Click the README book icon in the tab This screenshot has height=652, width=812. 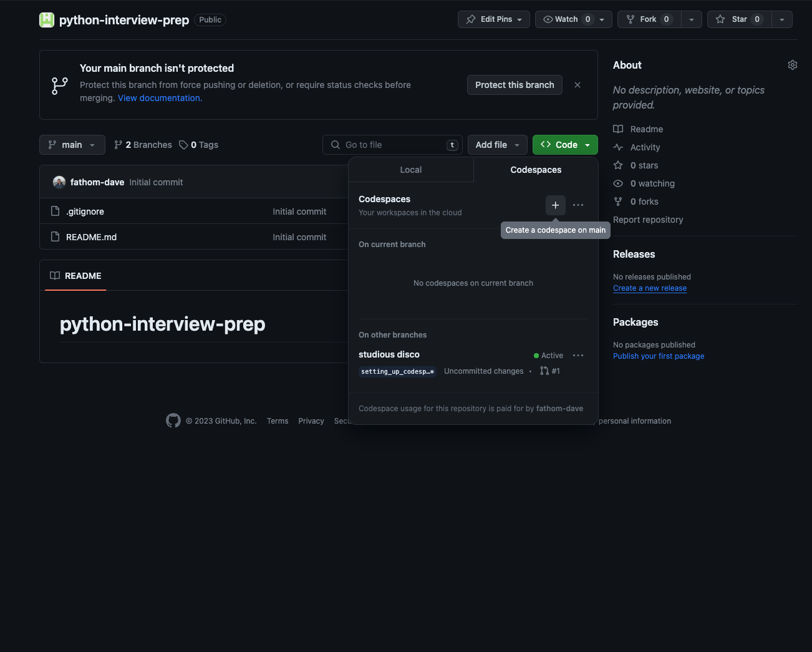(55, 276)
